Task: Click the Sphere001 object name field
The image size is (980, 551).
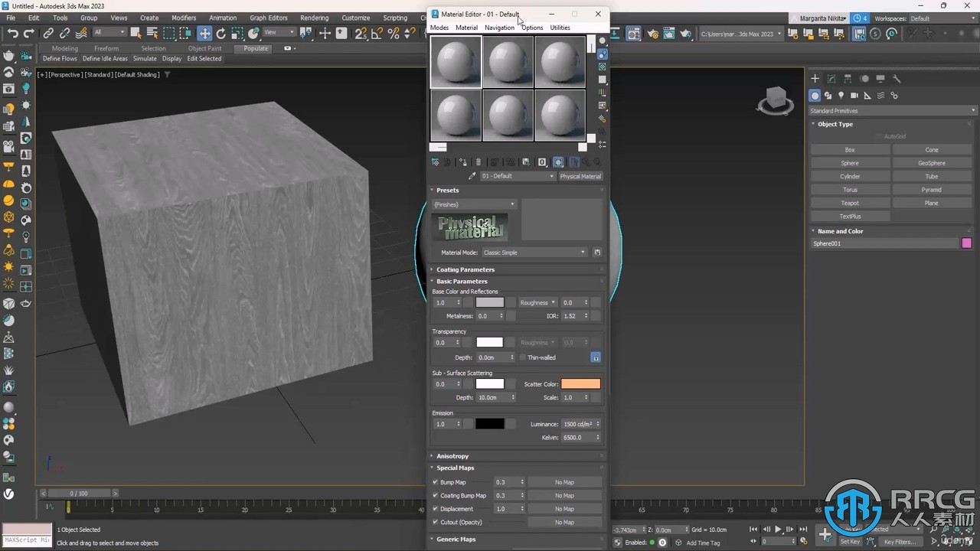Action: click(x=885, y=243)
